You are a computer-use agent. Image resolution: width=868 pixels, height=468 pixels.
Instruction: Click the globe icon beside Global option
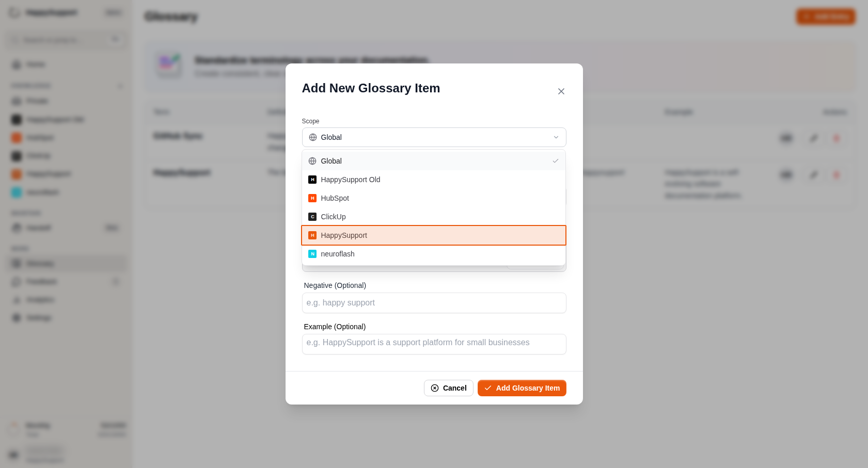coord(312,161)
